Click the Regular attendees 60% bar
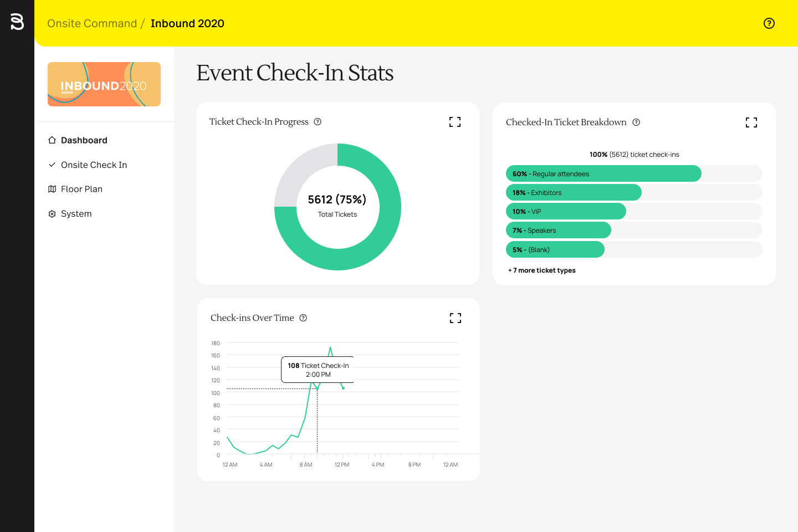Image resolution: width=798 pixels, height=532 pixels. (603, 173)
